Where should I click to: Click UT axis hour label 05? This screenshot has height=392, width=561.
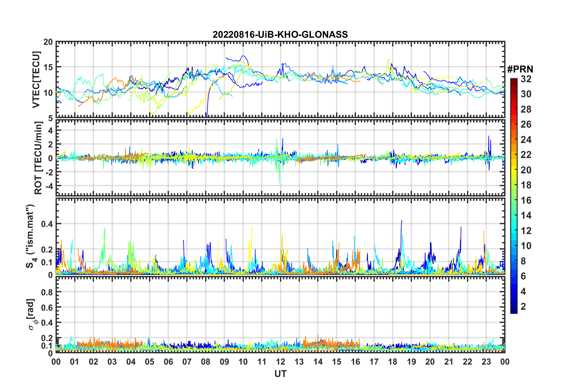click(x=150, y=362)
